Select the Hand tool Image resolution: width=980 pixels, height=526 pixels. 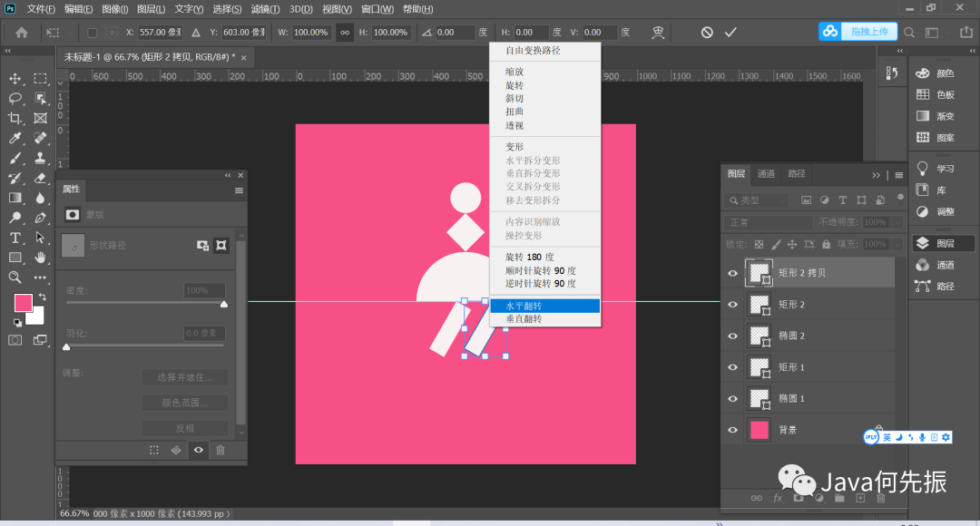click(x=41, y=258)
